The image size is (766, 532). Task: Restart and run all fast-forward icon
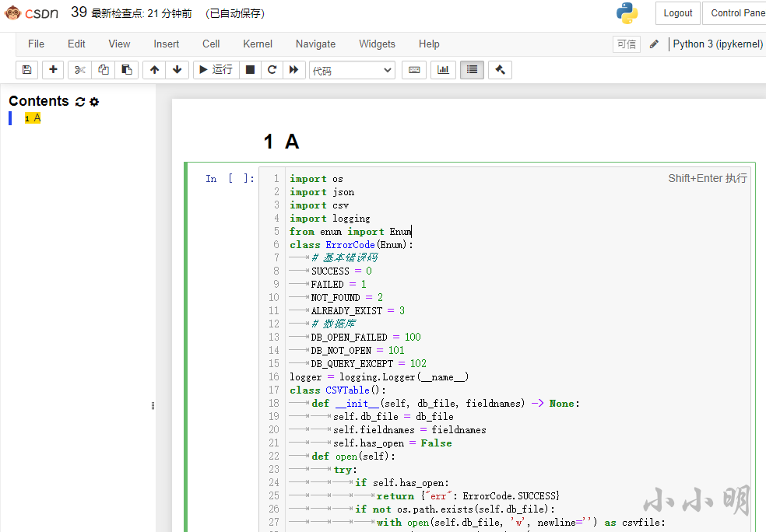294,70
